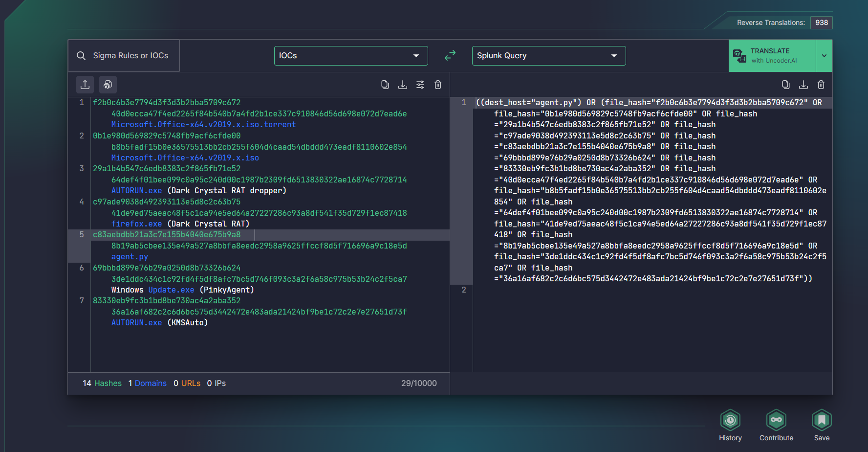Click hash c83aebdbb21a3c7e155b4040e675b9a8 on line 5

[167, 235]
